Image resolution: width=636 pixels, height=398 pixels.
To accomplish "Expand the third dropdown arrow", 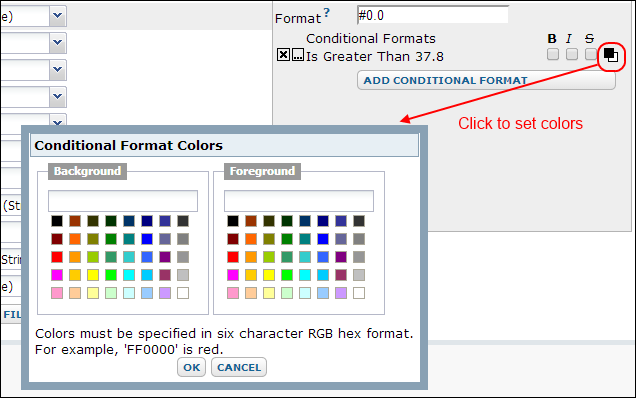I will pyautogui.click(x=58, y=70).
